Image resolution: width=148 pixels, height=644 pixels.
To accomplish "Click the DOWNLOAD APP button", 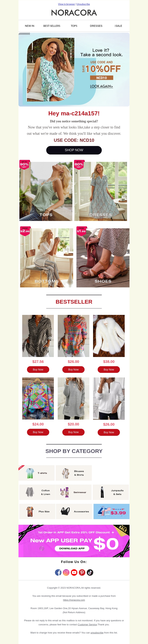I will pyautogui.click(x=72, y=548).
